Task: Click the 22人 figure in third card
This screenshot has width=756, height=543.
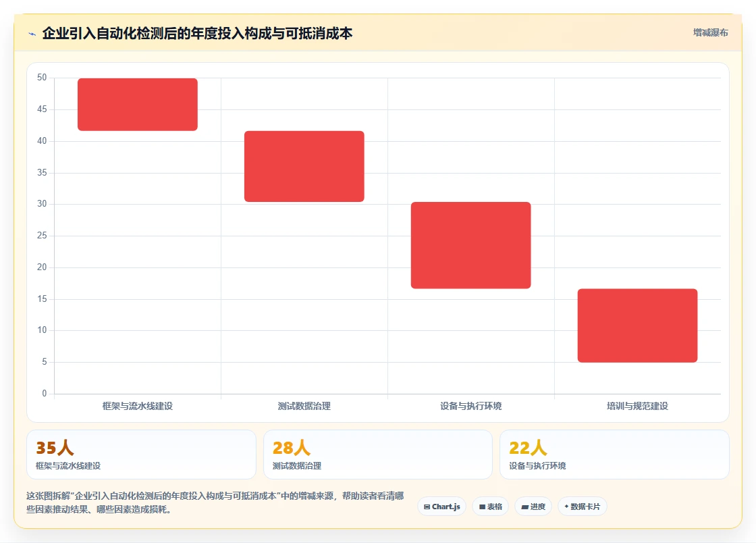Action: click(528, 448)
